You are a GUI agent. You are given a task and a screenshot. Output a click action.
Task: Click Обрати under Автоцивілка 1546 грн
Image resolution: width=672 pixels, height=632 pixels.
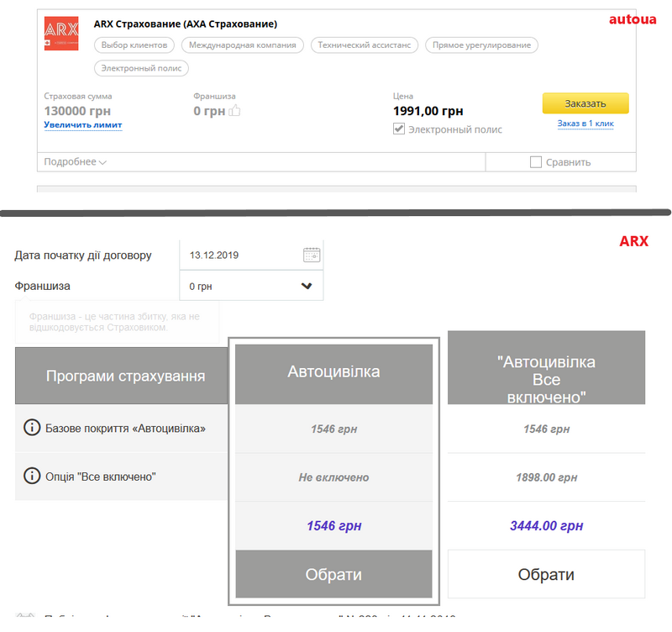[x=333, y=574]
